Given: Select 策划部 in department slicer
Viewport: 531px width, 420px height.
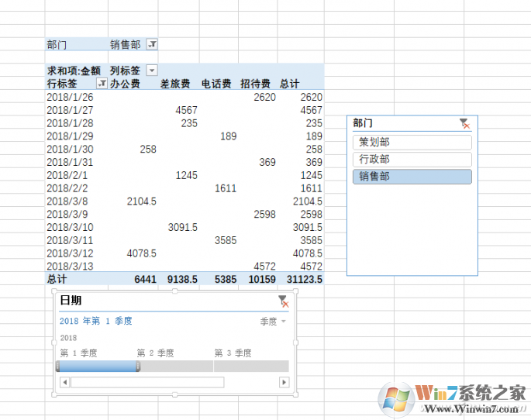Looking at the screenshot, I should pos(412,142).
